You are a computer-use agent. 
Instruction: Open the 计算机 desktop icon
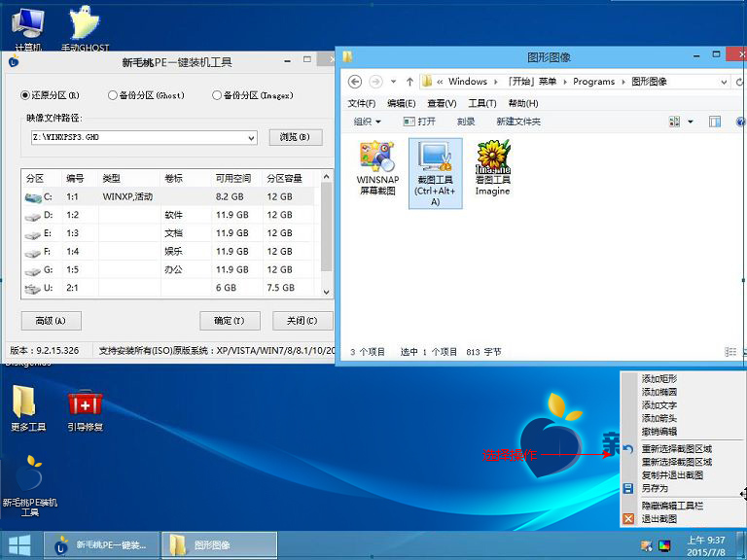[28, 28]
